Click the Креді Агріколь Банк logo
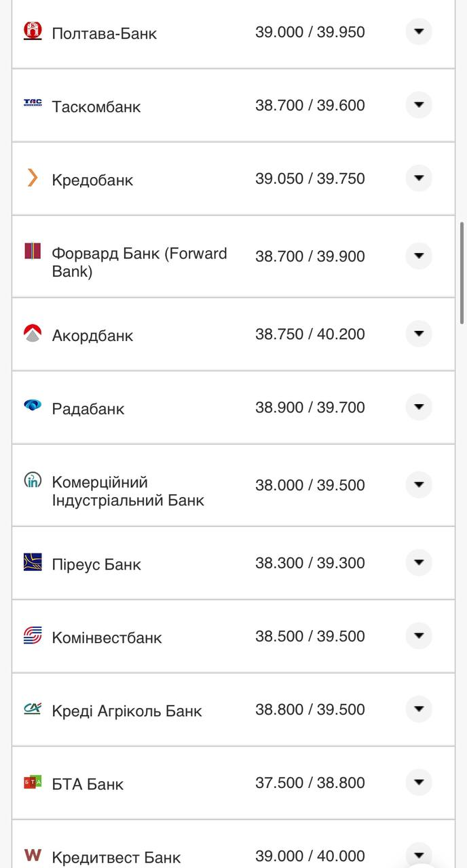This screenshot has height=868, width=467. [32, 709]
